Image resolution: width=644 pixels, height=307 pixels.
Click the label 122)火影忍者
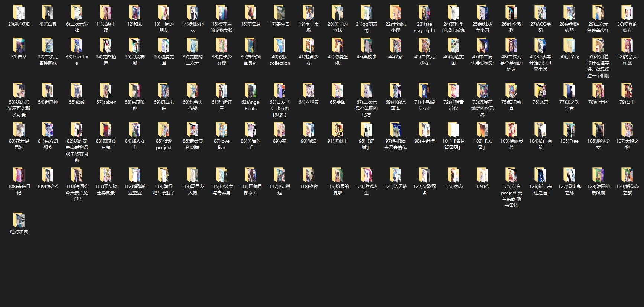424,190
